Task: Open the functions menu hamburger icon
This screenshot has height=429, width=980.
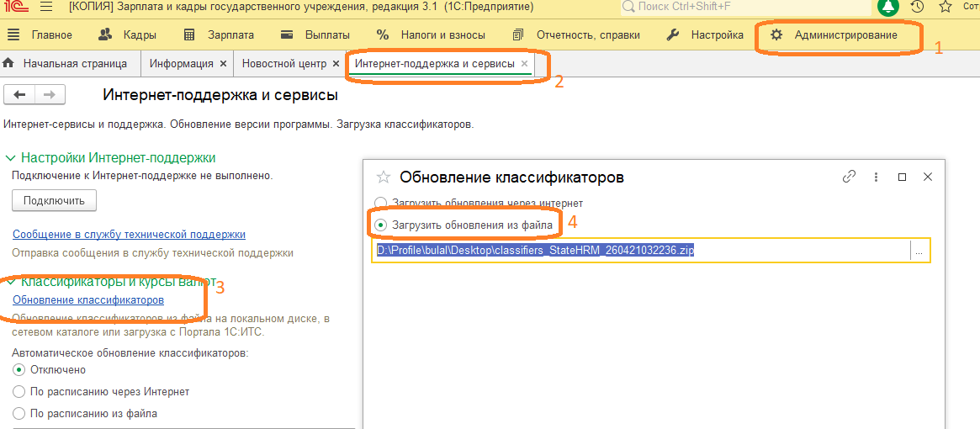Action: coord(46,7)
